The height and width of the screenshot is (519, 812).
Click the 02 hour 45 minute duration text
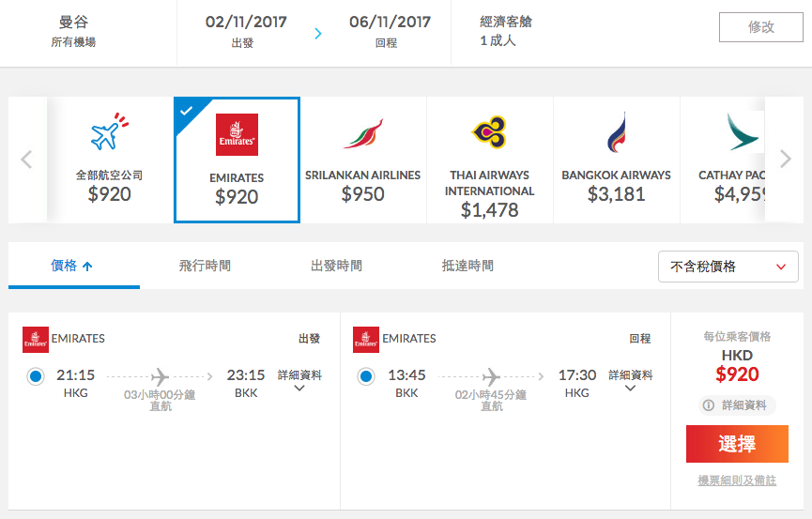(x=490, y=395)
